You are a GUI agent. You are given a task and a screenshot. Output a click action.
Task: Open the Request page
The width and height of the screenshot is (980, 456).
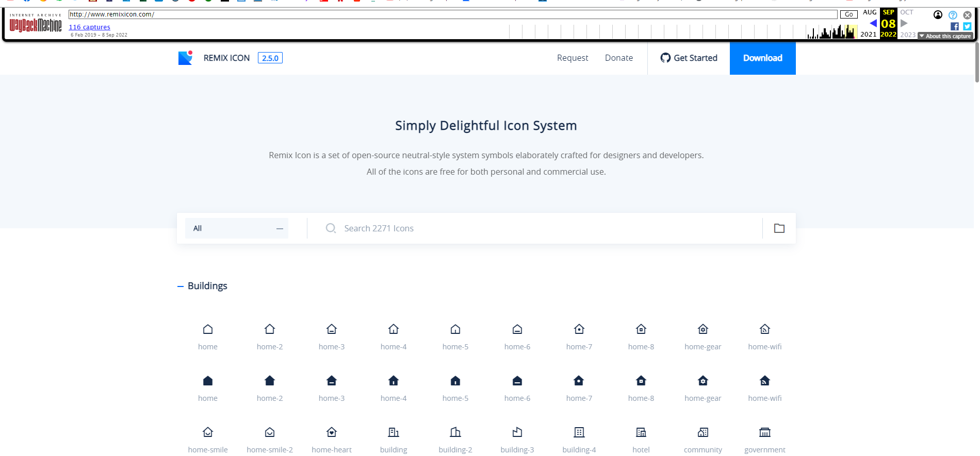click(573, 58)
